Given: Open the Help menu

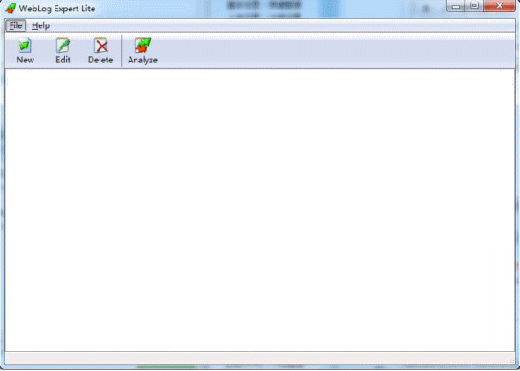Looking at the screenshot, I should (x=41, y=26).
